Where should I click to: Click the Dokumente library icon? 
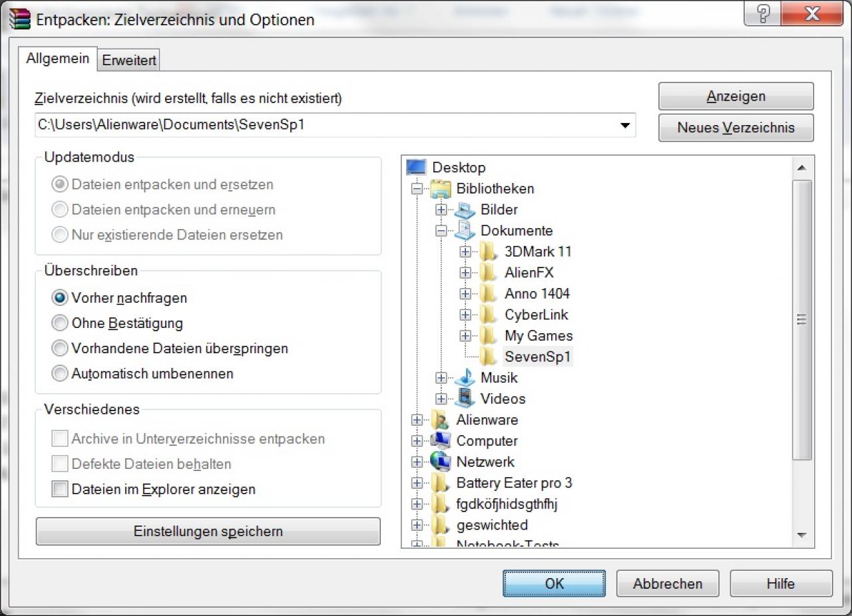[465, 230]
